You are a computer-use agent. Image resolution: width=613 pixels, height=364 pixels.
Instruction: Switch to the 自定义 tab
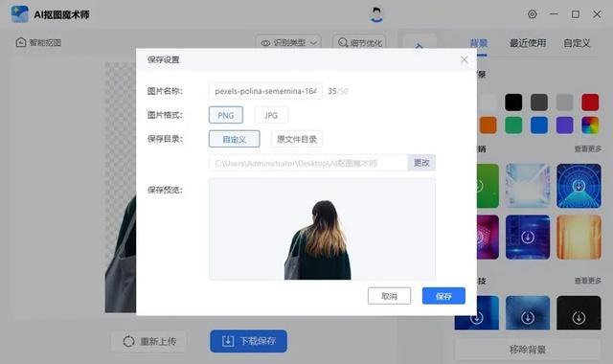coord(577,43)
